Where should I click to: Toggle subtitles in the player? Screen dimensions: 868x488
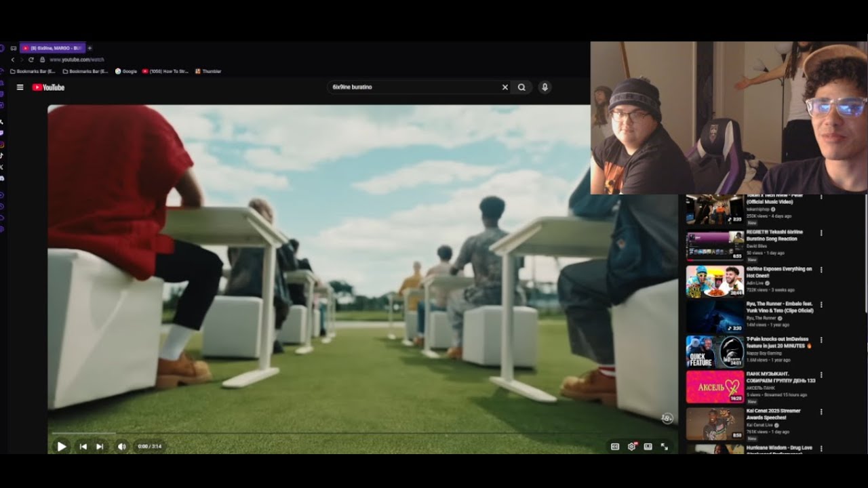pos(615,447)
